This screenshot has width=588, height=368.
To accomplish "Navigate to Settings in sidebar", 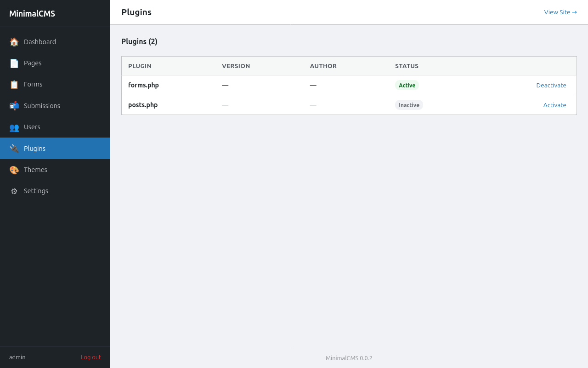I will (x=36, y=191).
